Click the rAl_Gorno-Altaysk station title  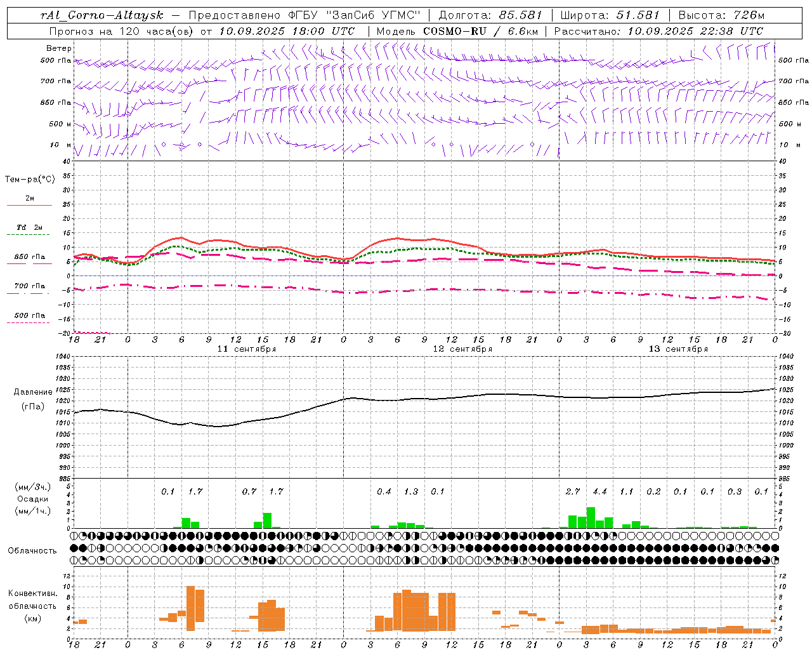pyautogui.click(x=102, y=15)
